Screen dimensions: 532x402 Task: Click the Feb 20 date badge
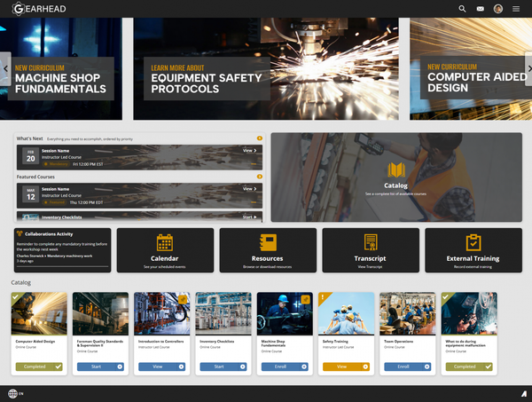click(x=30, y=156)
